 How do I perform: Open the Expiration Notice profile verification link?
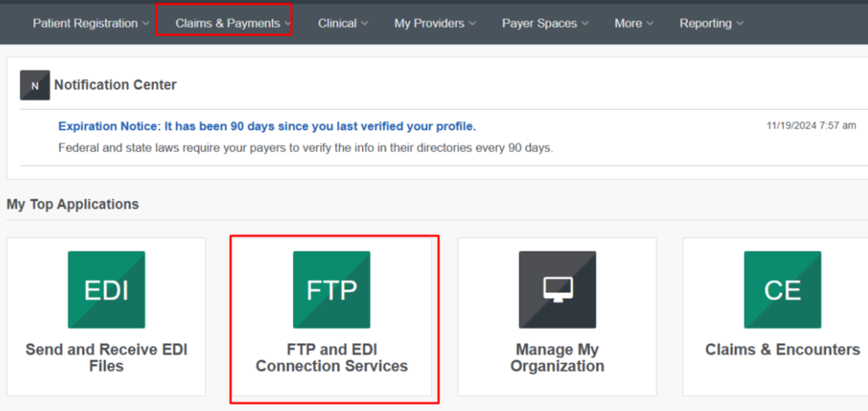pos(267,126)
